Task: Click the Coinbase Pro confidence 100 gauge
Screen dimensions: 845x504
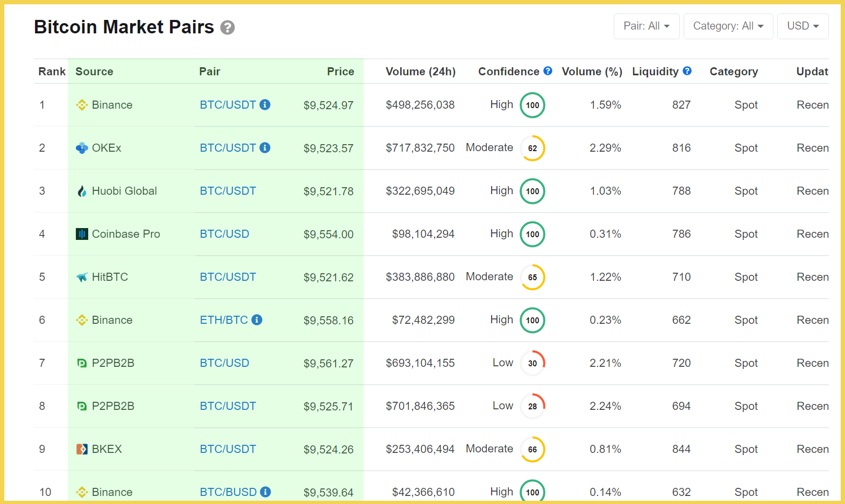Action: 532,234
